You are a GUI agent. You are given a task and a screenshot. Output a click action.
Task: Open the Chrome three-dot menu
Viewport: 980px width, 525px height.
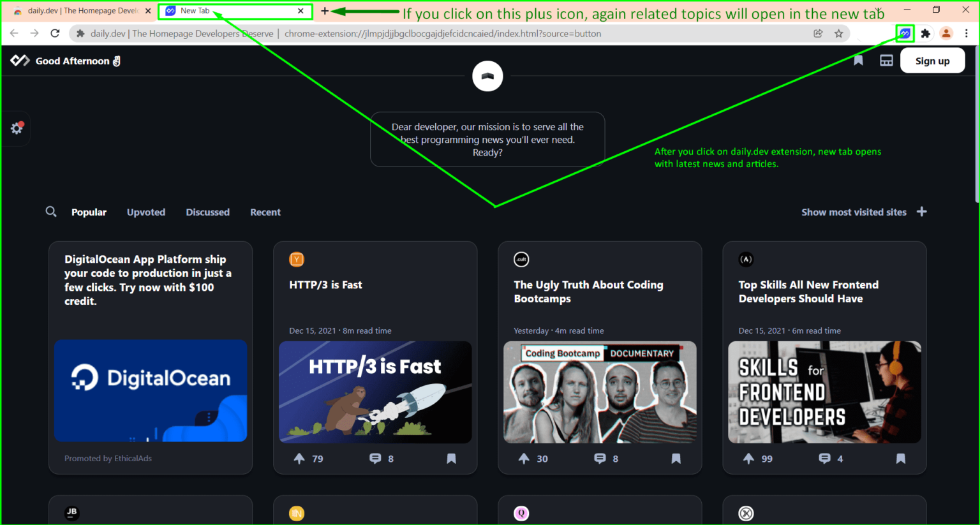[967, 33]
